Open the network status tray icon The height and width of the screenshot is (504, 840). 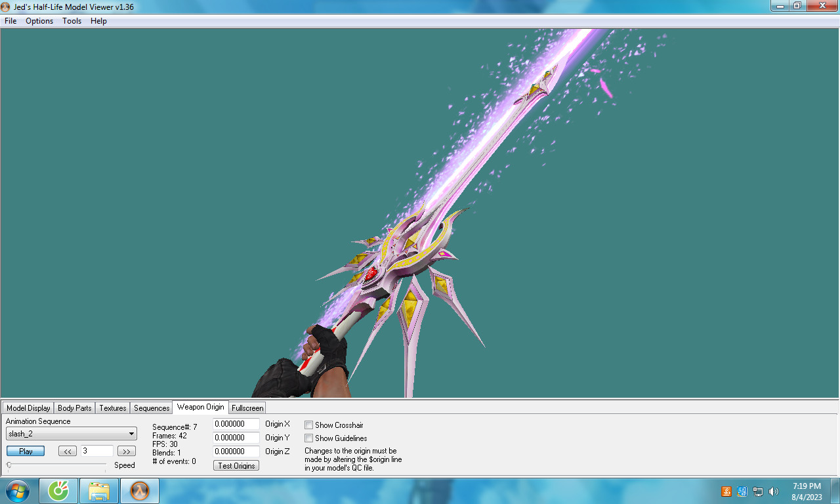pos(758,491)
